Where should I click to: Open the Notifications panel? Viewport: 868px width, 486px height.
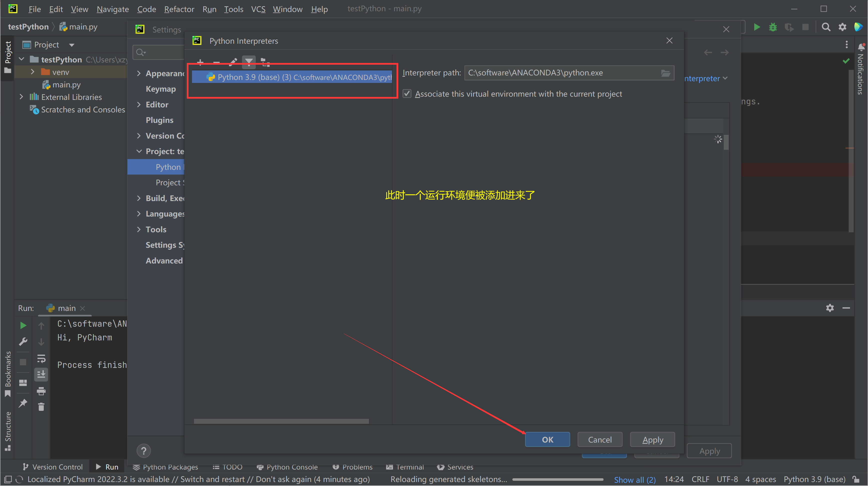click(861, 69)
